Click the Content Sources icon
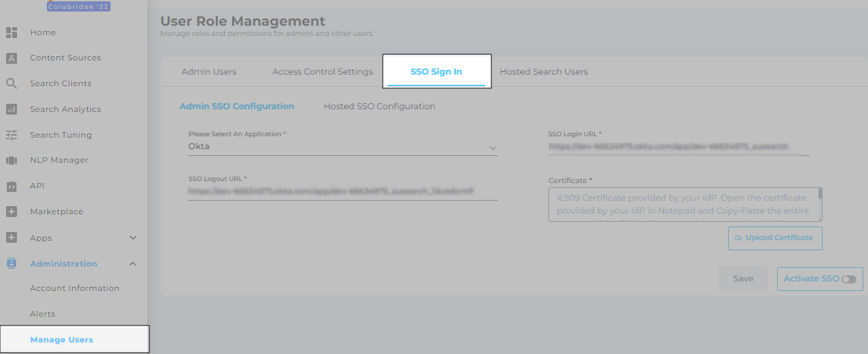The image size is (868, 354). (x=12, y=58)
